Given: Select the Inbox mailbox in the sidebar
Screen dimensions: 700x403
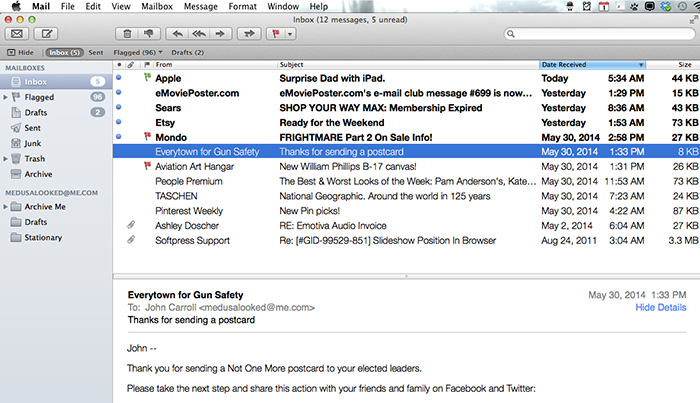Looking at the screenshot, I should (x=56, y=82).
